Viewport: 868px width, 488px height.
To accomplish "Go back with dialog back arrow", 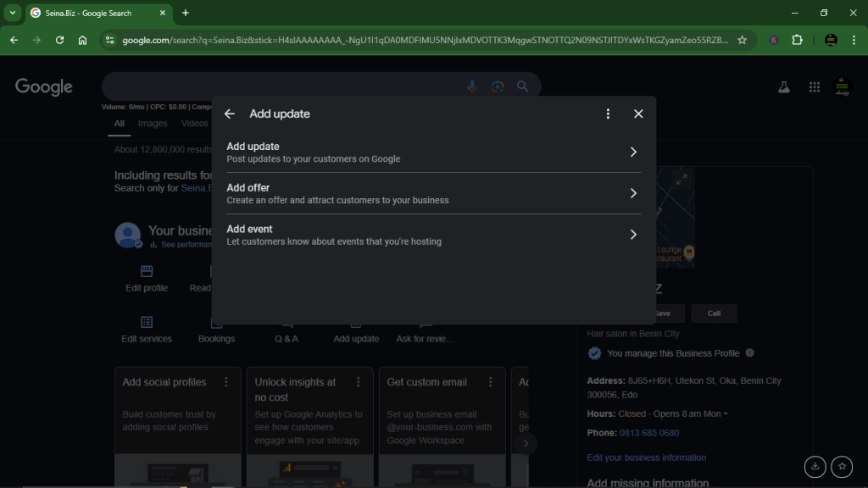I will [x=229, y=113].
